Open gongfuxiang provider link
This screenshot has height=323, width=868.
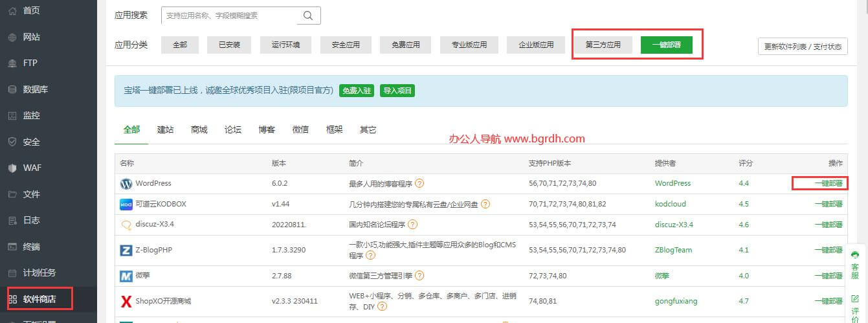coord(676,301)
